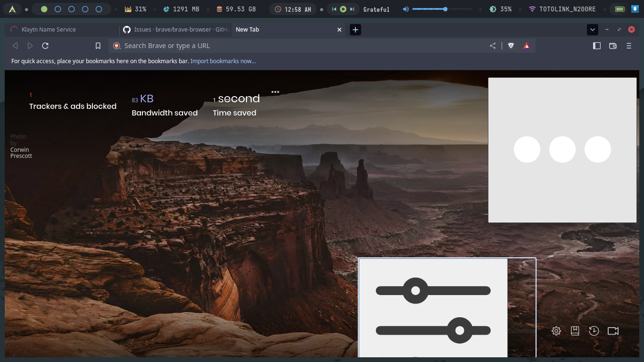This screenshot has height=362, width=644.
Task: Click the Trackers & ads blocked stat
Action: tap(73, 101)
